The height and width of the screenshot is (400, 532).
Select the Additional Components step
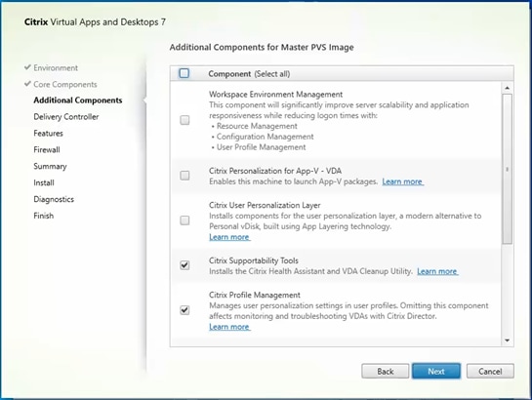point(78,100)
